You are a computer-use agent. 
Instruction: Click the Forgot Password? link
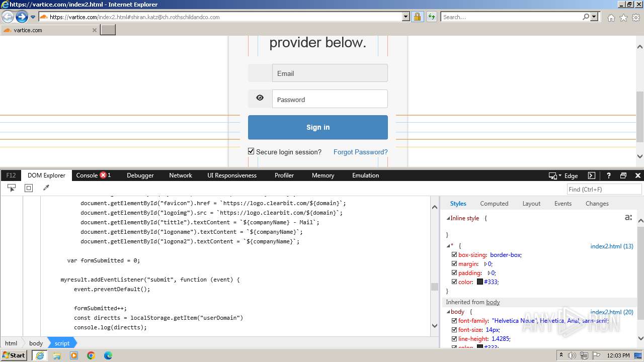[360, 152]
